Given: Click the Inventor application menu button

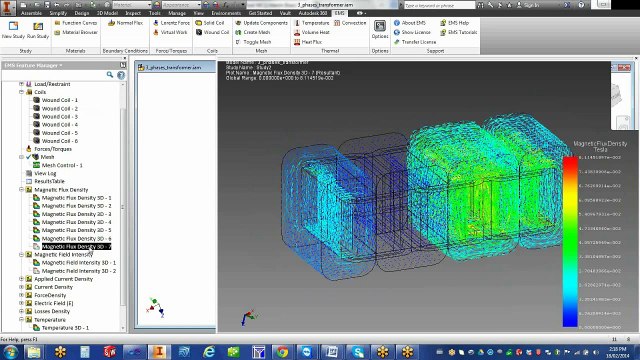Looking at the screenshot, I should click(7, 7).
